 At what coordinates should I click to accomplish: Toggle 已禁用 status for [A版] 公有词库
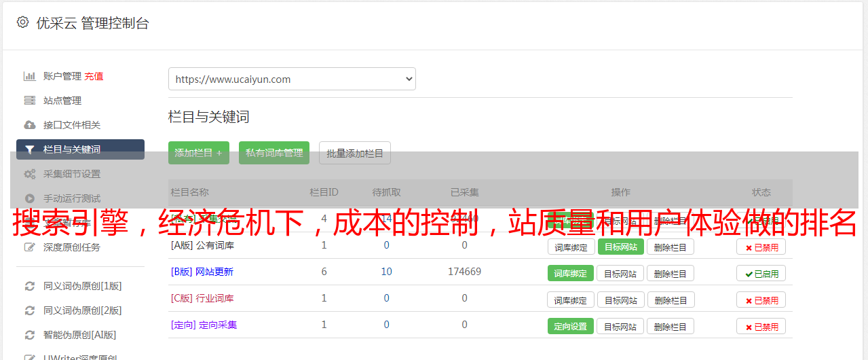coord(761,247)
